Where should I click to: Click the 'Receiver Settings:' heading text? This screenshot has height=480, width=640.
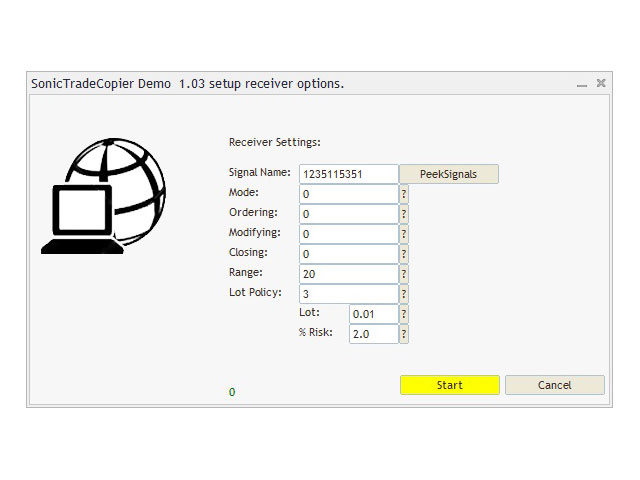point(275,142)
